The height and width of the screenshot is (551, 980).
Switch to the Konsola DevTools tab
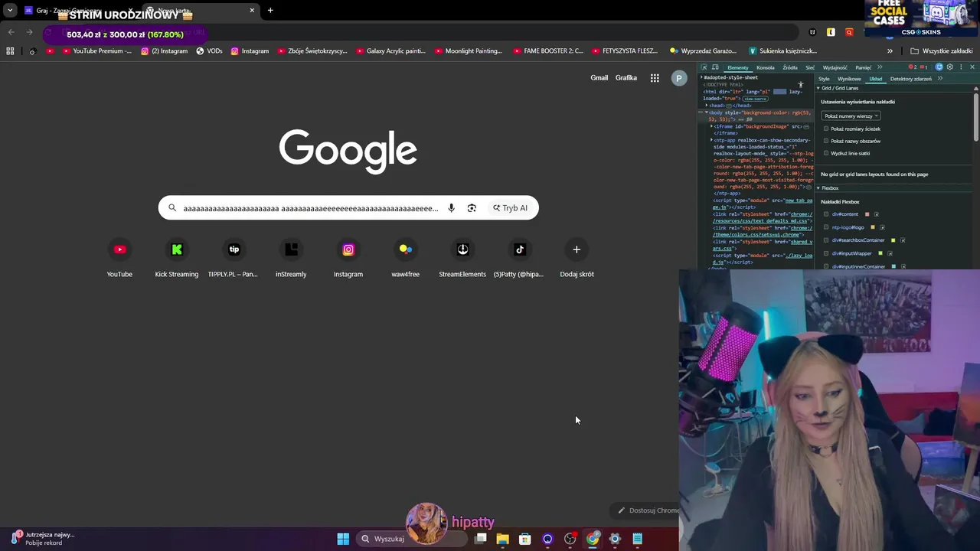766,67
